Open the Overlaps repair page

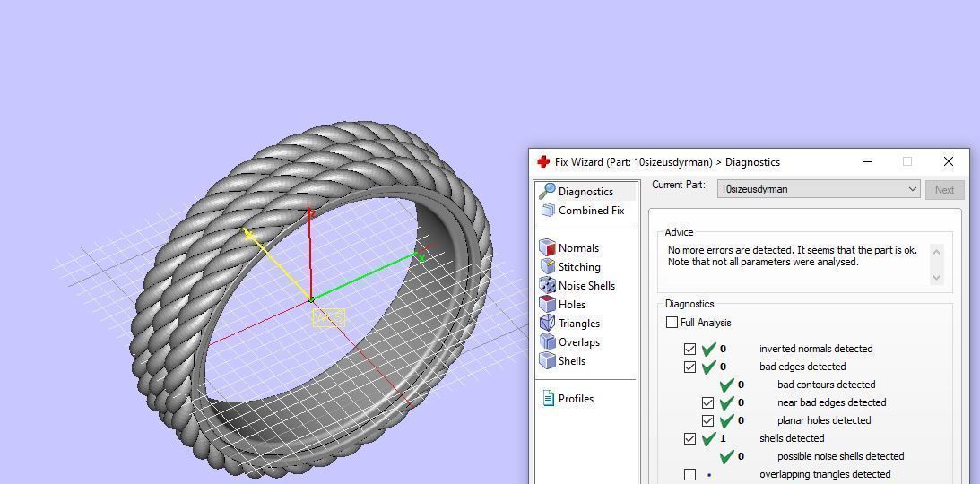pyautogui.click(x=578, y=341)
